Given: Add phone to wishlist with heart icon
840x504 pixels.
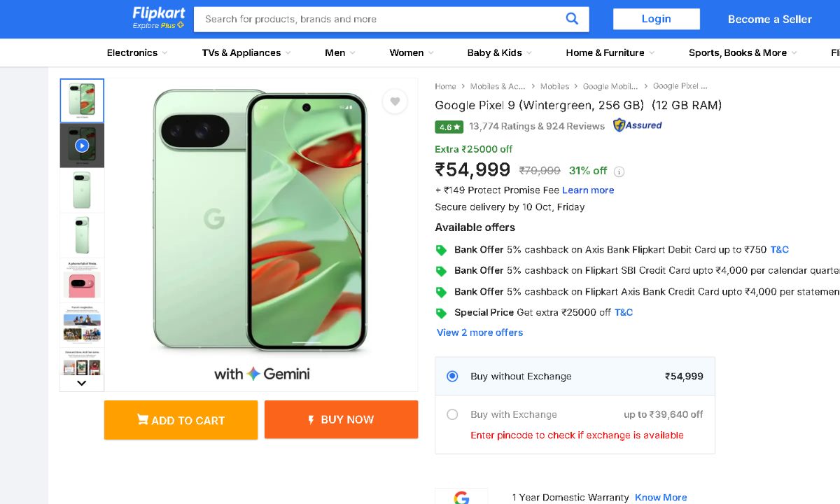Looking at the screenshot, I should (395, 101).
